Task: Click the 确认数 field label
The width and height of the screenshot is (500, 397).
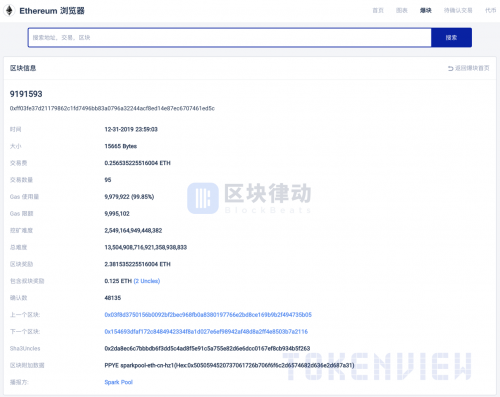Action: 18,298
